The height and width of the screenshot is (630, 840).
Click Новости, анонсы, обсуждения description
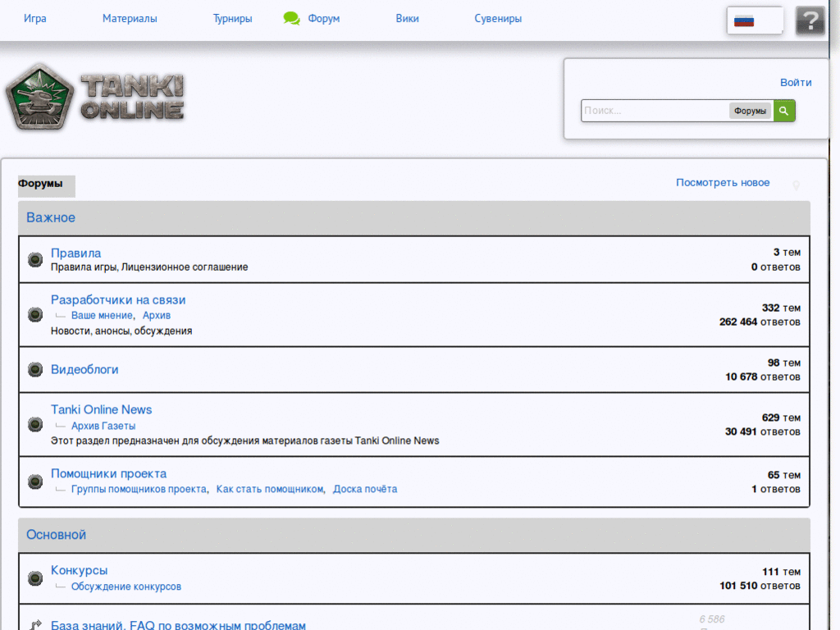point(121,331)
